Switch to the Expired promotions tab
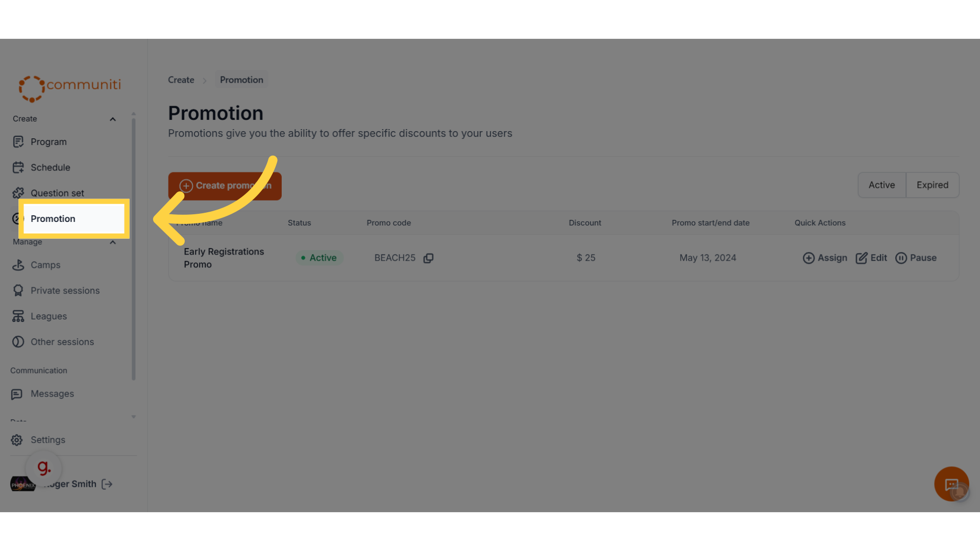The height and width of the screenshot is (551, 980). tap(932, 185)
